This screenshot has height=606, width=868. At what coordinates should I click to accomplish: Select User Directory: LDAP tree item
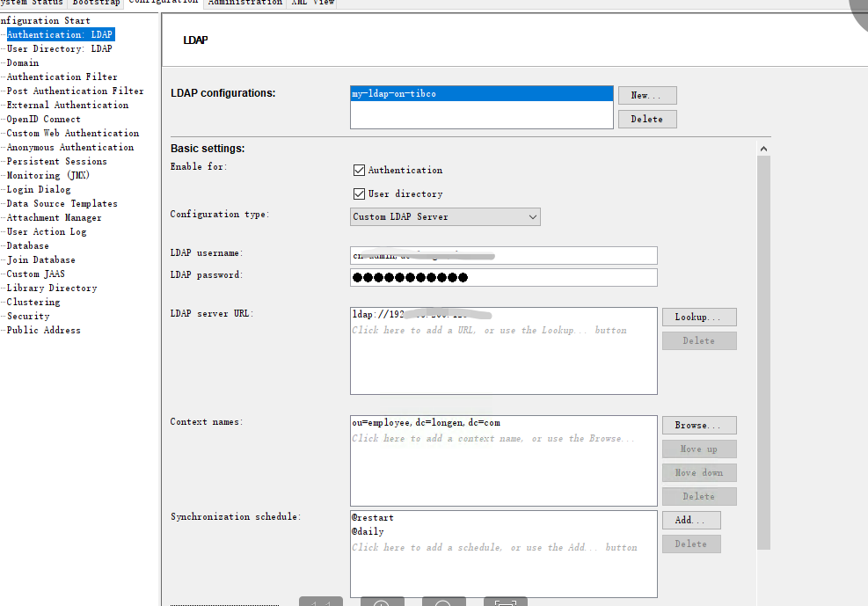[x=59, y=48]
